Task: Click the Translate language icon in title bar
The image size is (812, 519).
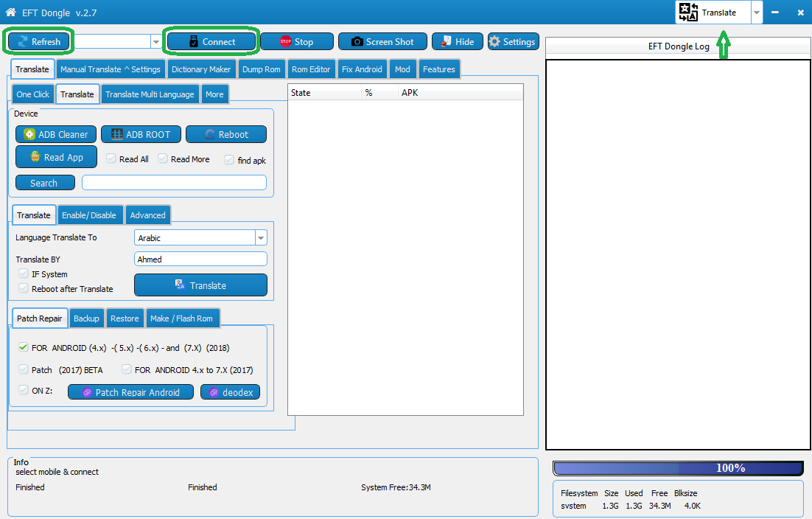Action: click(x=688, y=12)
